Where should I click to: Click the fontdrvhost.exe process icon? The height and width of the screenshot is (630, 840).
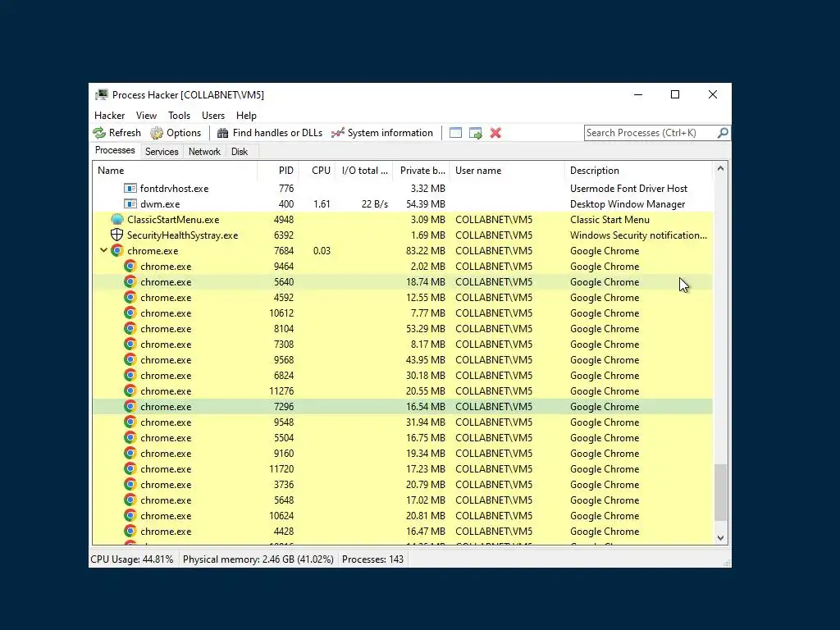click(130, 188)
